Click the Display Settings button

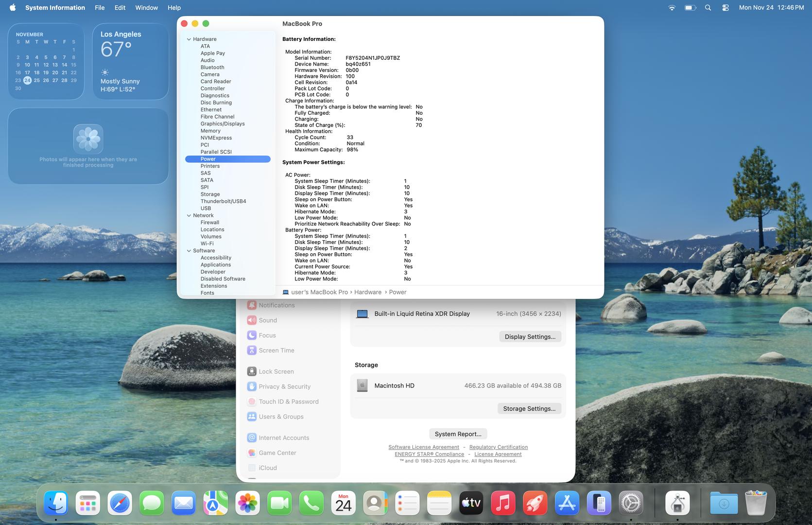click(530, 337)
